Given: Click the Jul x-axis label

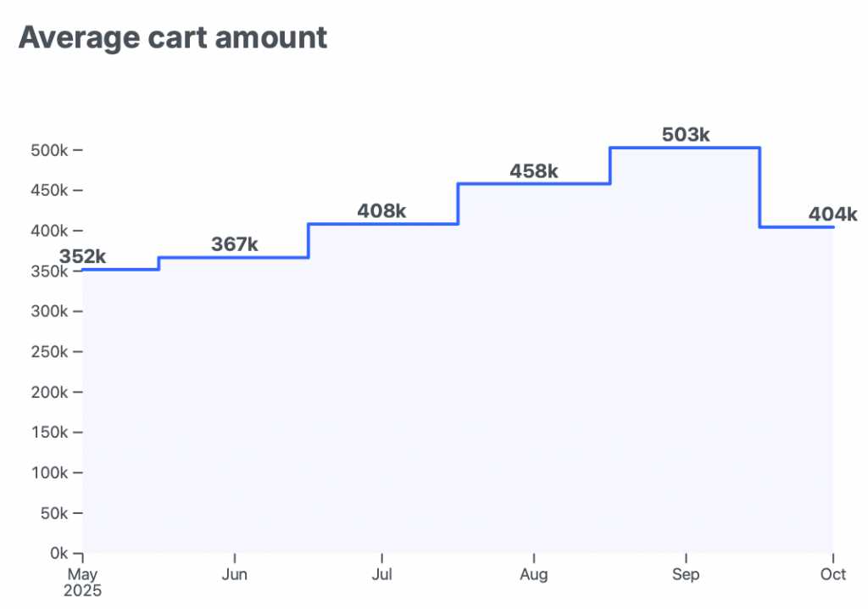Looking at the screenshot, I should [x=382, y=575].
